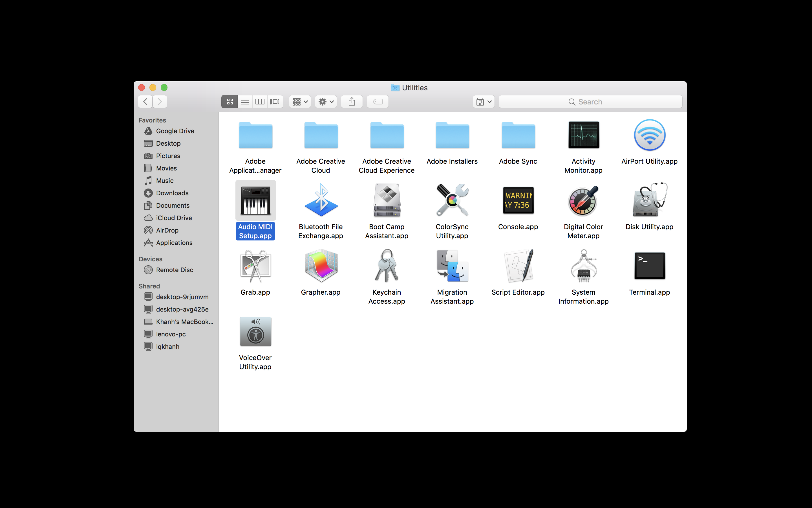This screenshot has height=508, width=812.
Task: Go forward with the right arrow button
Action: [x=160, y=102]
